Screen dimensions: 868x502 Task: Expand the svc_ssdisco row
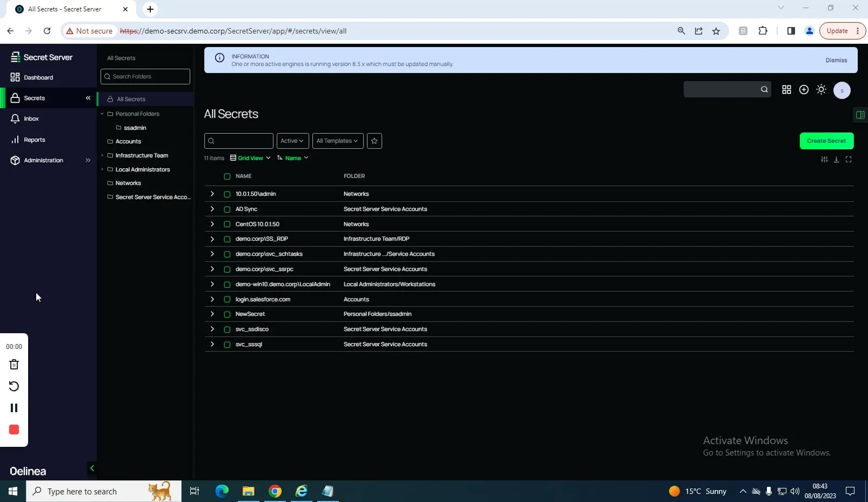(212, 329)
